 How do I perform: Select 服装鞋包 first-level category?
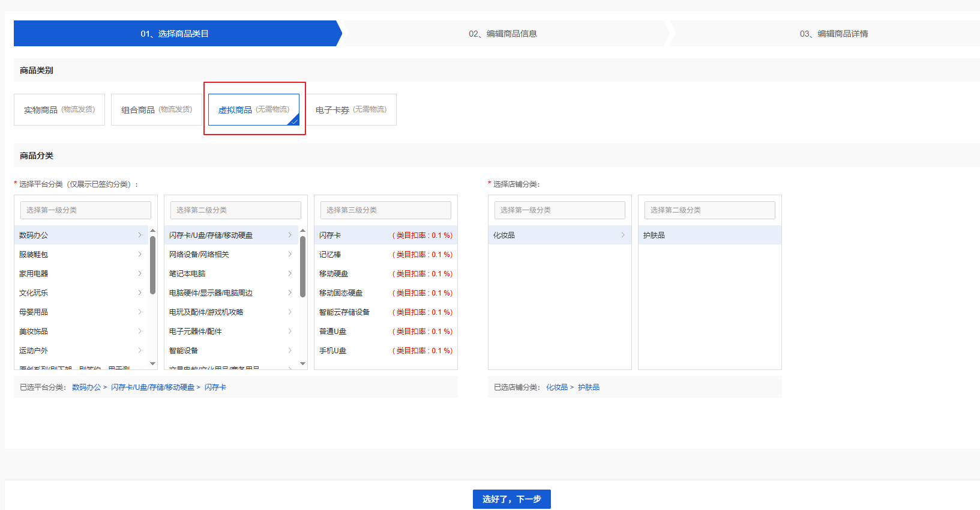[x=81, y=254]
